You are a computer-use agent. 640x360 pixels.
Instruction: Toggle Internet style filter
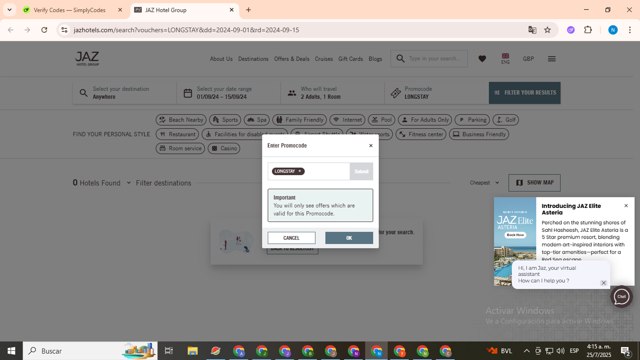[x=347, y=120]
